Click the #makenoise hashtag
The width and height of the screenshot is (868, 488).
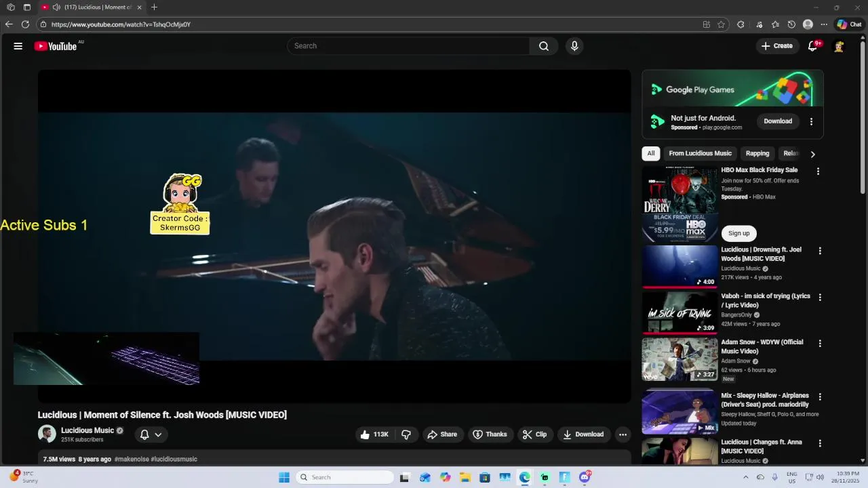[x=131, y=459]
